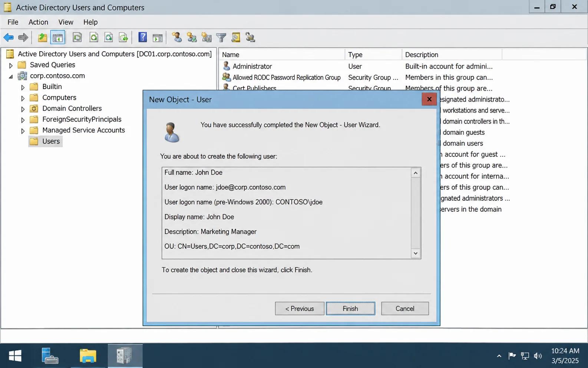This screenshot has width=588, height=368.
Task: Open File Explorer from the taskbar
Action: 88,355
